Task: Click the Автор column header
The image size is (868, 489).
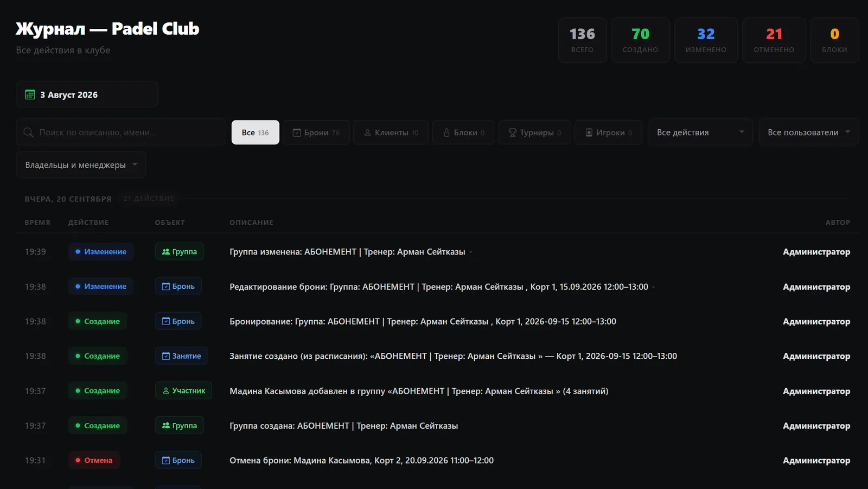Action: click(838, 223)
